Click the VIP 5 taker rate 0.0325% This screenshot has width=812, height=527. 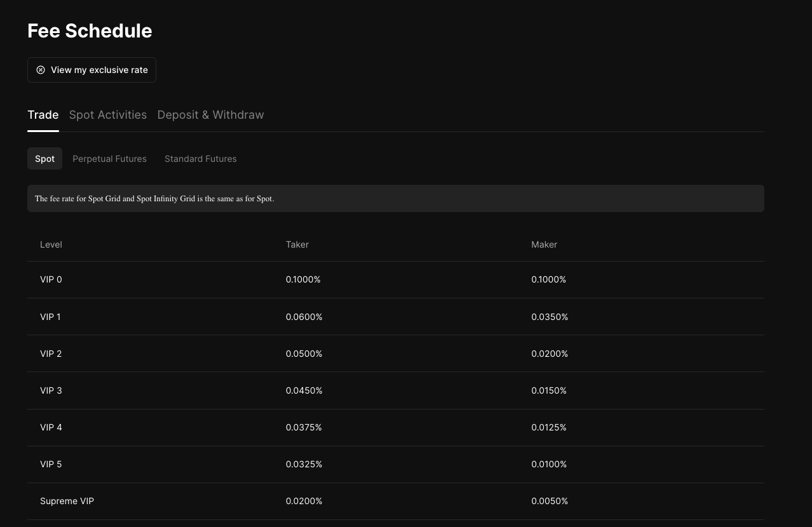[304, 464]
